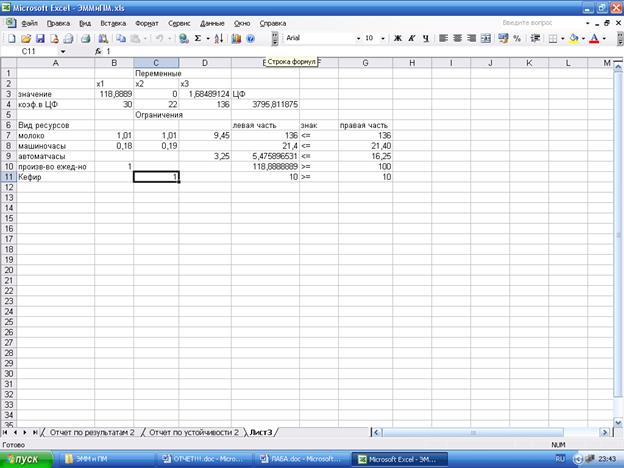Open a file with the Open folder icon
The image size is (624, 468).
pos(25,38)
